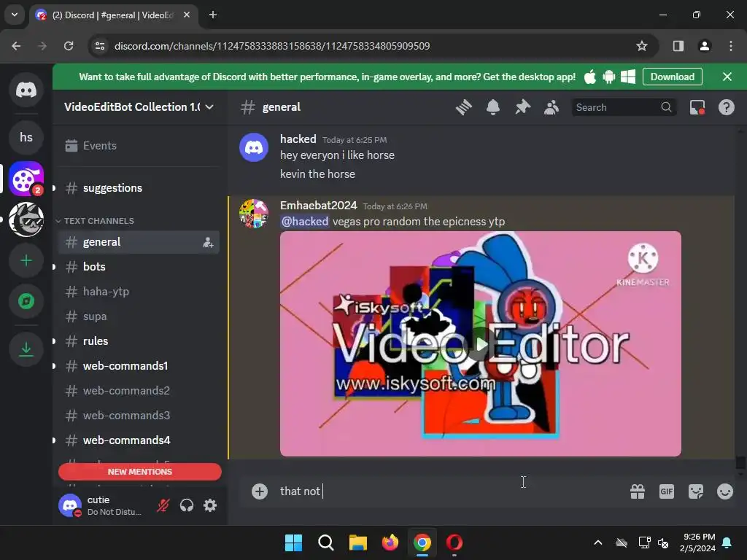
Task: Click the Search box in channel header
Action: click(624, 108)
